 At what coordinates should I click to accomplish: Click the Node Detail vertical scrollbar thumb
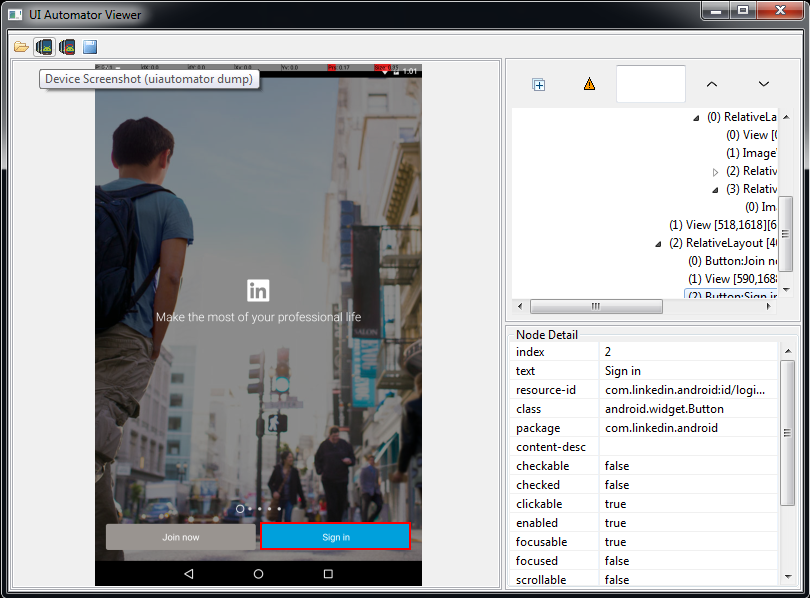click(787, 433)
